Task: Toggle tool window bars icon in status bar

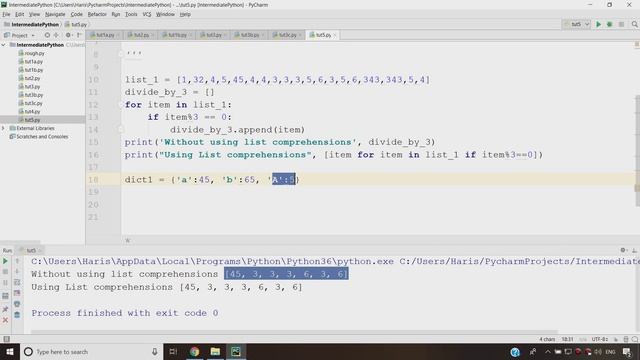Action: (x=6, y=339)
